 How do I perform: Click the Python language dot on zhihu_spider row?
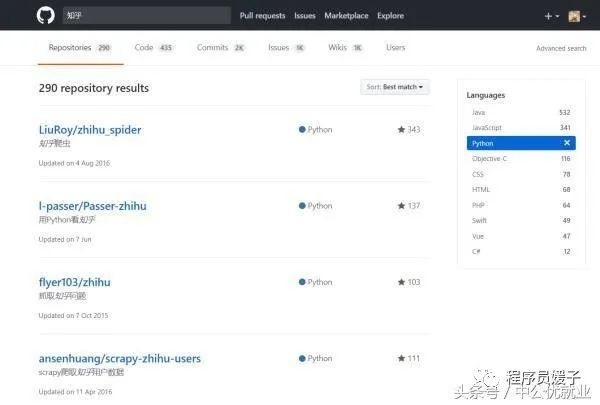[302, 129]
